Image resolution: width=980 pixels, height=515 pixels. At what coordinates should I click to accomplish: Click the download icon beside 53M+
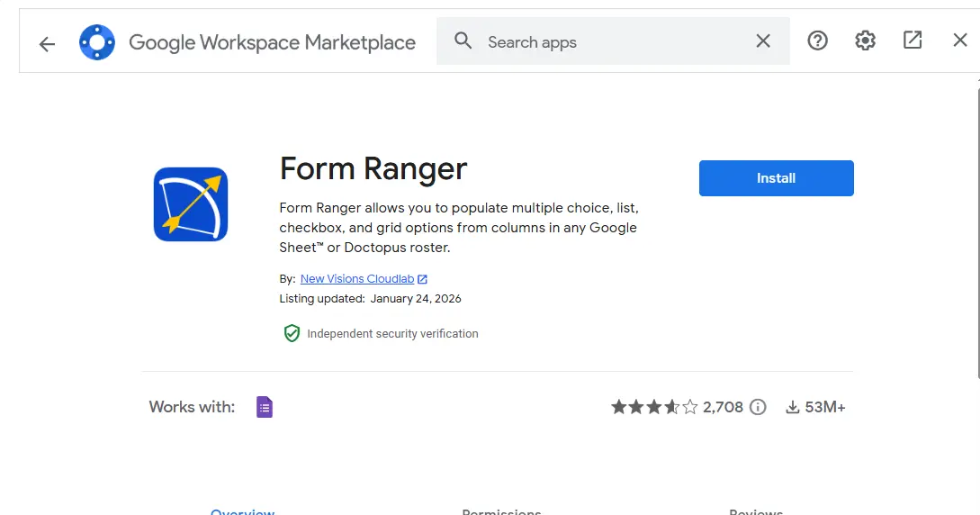[793, 407]
